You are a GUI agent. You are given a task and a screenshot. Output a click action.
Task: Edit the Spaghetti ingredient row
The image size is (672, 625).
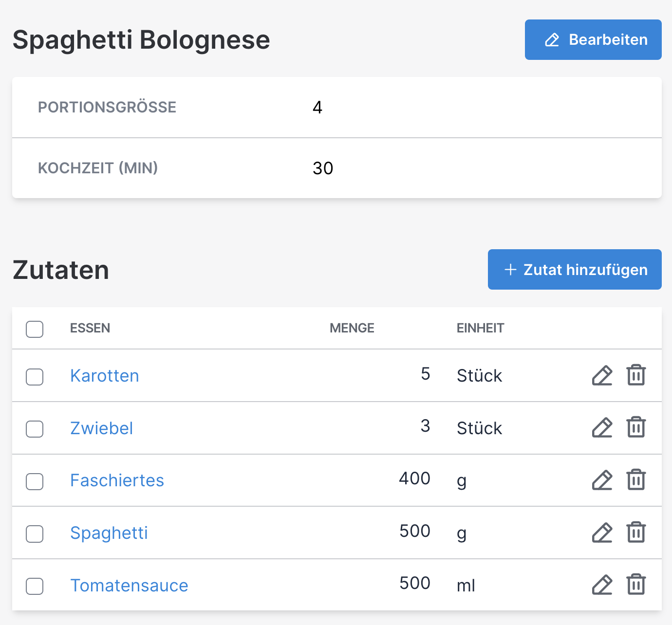click(x=602, y=533)
